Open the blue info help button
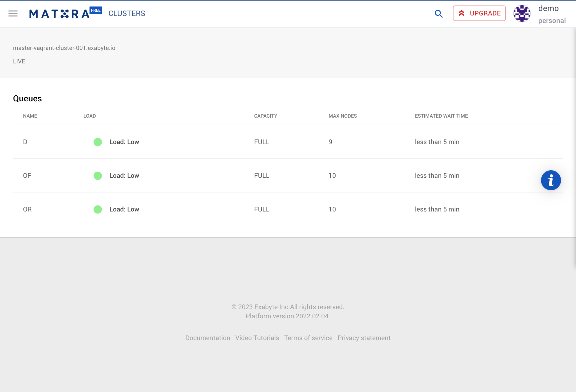The image size is (576, 392). coord(551,180)
